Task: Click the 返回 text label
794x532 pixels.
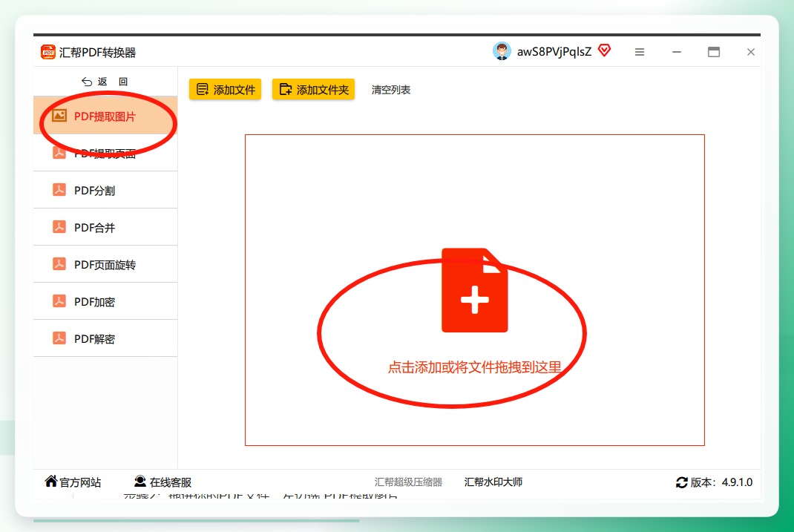Action: pos(113,82)
